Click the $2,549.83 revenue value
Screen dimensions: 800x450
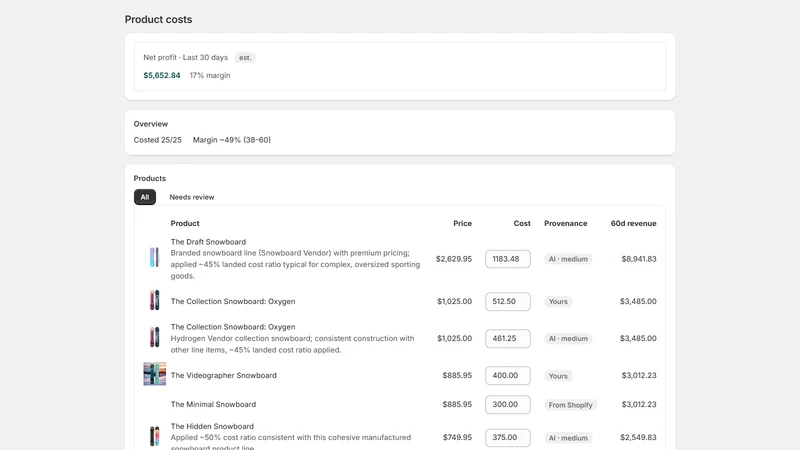[x=638, y=438]
